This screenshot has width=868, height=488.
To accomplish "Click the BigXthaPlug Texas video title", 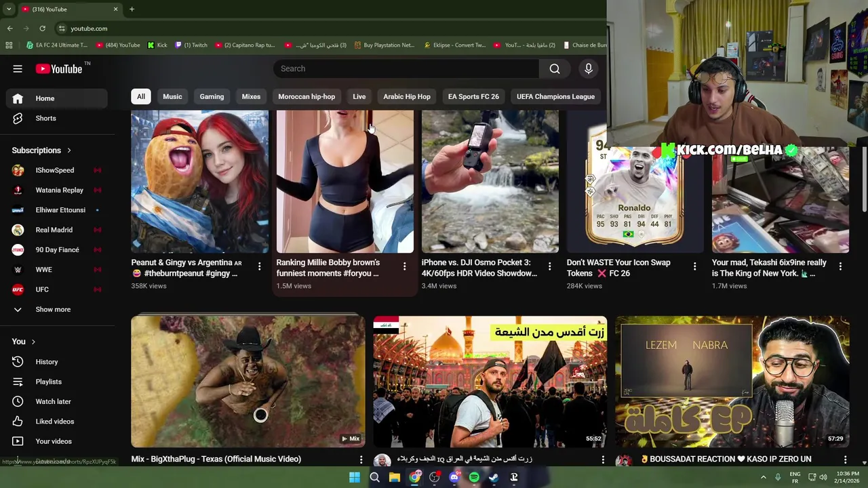I will 216,459.
